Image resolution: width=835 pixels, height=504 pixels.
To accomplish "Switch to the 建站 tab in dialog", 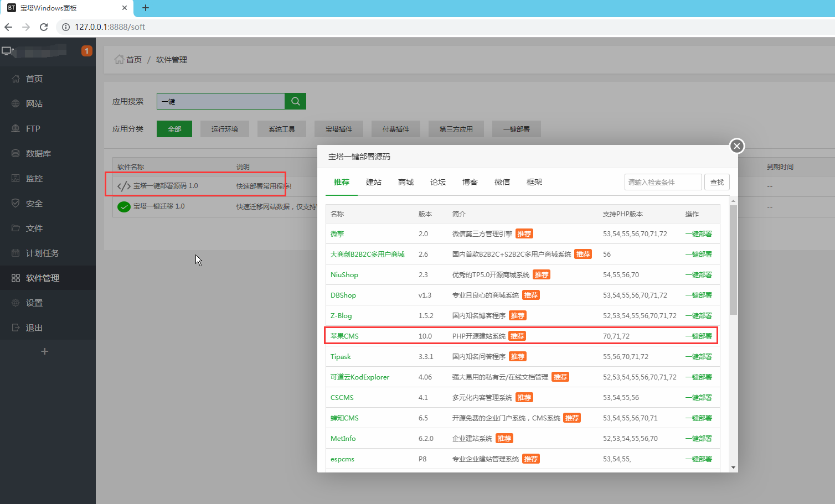I will tap(374, 182).
